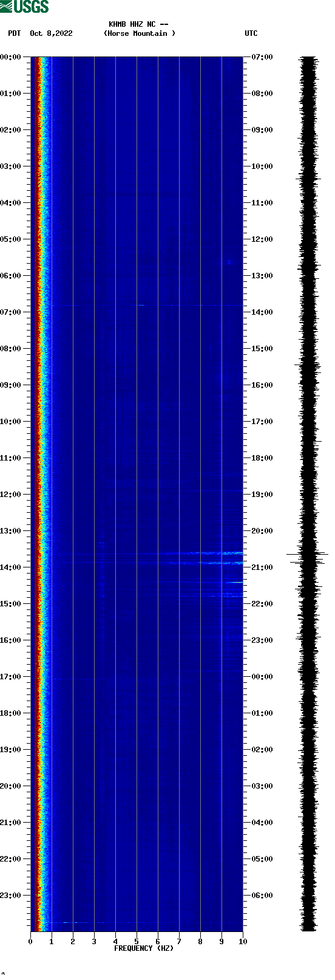Click the '12:00' PDT time label

tap(11, 495)
